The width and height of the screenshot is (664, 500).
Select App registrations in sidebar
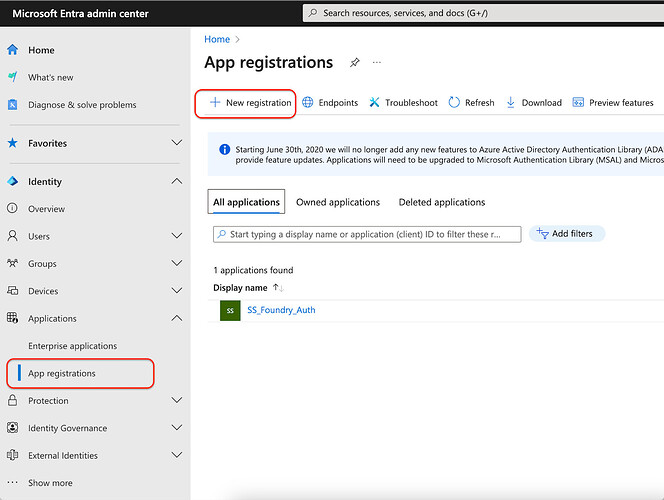pos(80,373)
